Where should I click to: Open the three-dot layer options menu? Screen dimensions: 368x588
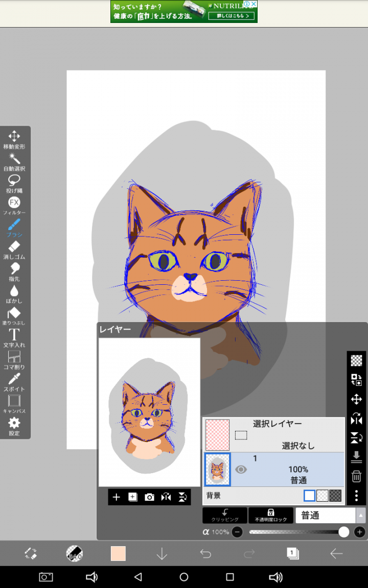pos(356,496)
